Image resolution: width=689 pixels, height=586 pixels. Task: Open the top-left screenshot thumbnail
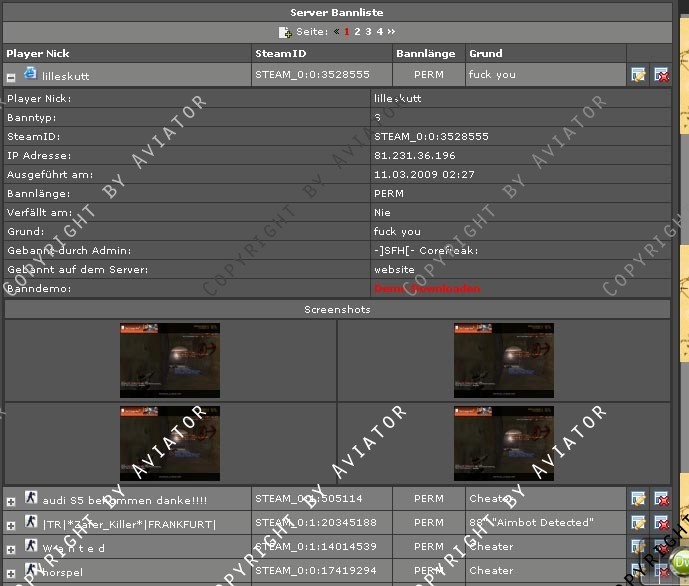pos(170,346)
